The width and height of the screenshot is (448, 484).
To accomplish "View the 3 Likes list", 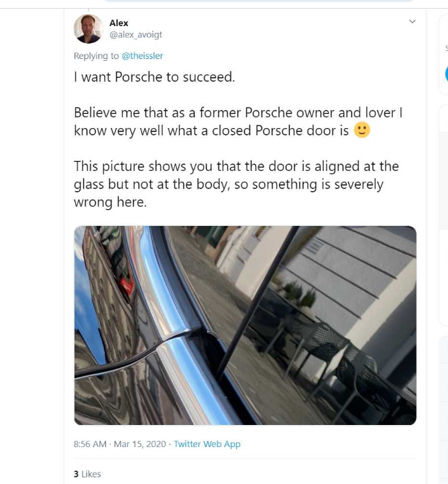I will coord(87,474).
